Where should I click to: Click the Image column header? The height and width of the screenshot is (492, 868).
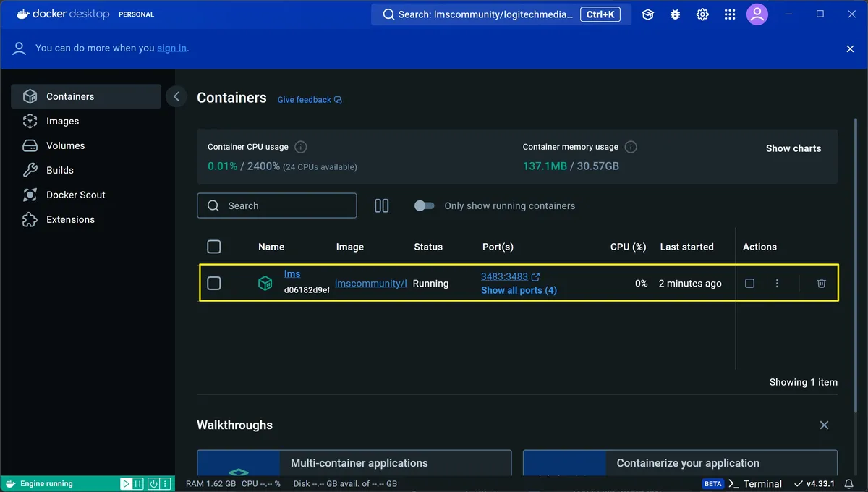350,247
